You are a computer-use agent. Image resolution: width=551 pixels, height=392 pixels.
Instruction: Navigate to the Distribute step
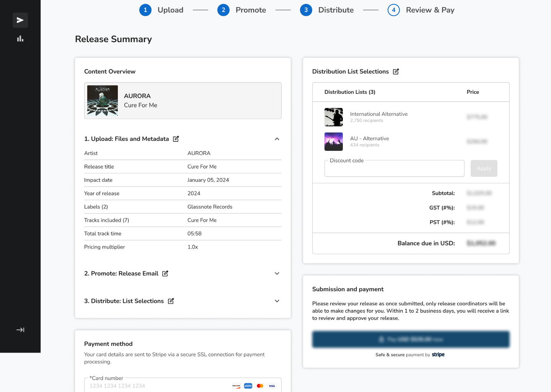point(327,10)
